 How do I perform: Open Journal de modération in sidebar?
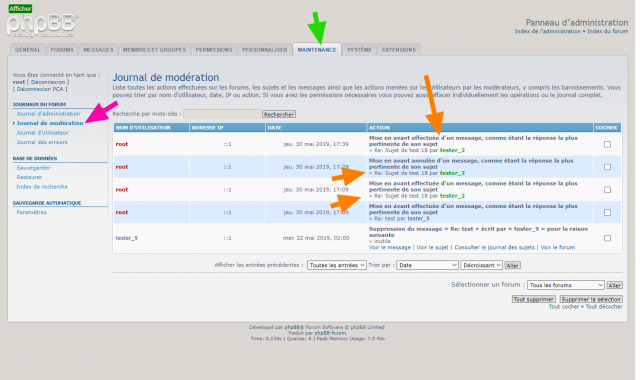[50, 123]
